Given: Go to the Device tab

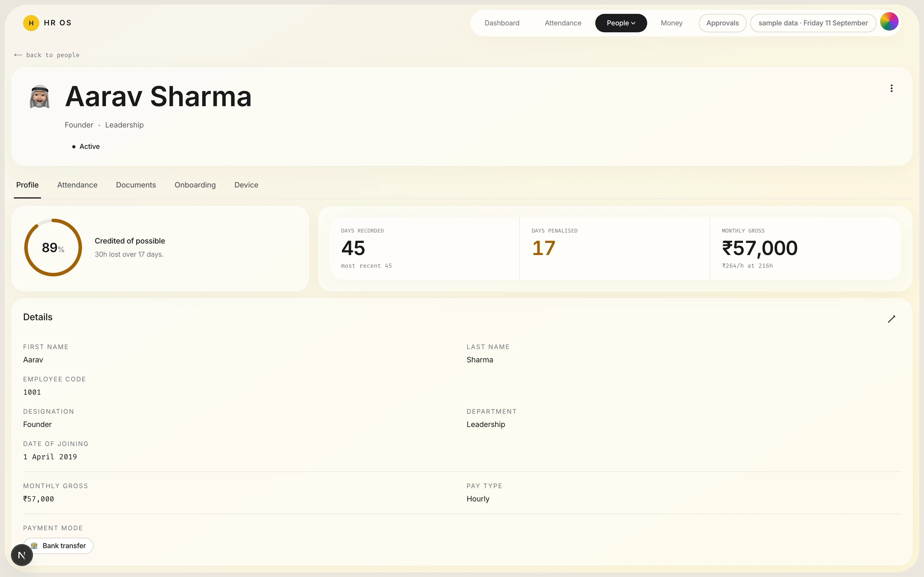Looking at the screenshot, I should pos(246,185).
